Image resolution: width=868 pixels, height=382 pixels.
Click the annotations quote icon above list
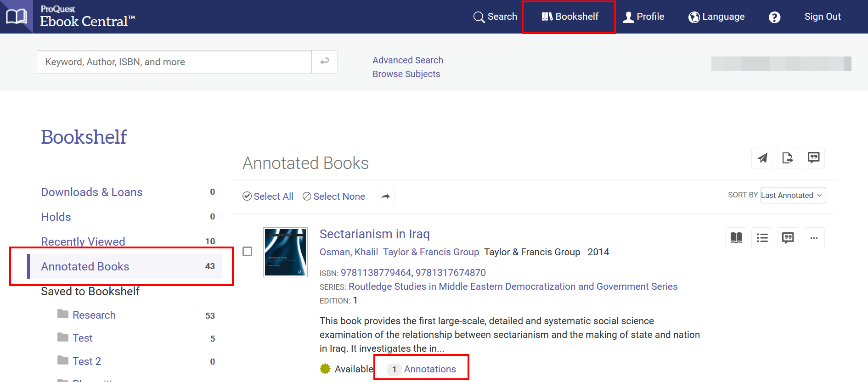[x=813, y=158]
